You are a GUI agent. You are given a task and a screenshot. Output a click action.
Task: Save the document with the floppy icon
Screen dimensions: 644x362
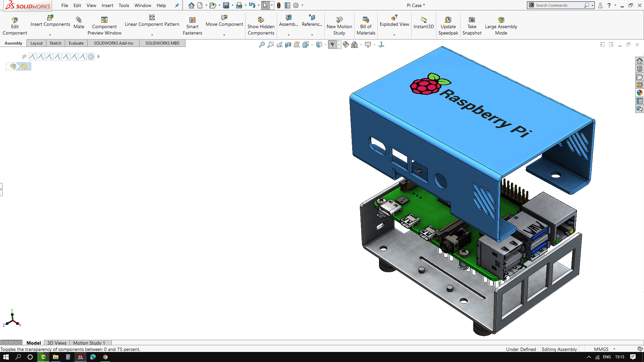coord(226,5)
